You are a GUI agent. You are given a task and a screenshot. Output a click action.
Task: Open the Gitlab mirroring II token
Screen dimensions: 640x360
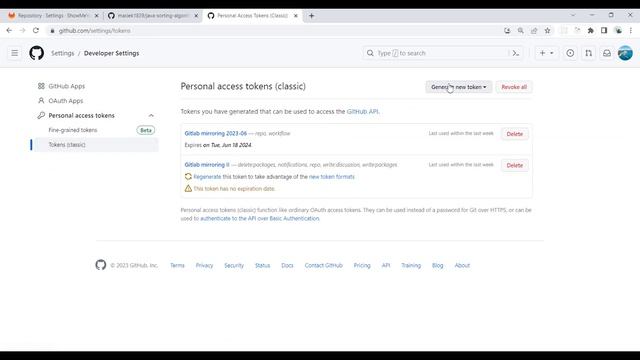[207, 165]
